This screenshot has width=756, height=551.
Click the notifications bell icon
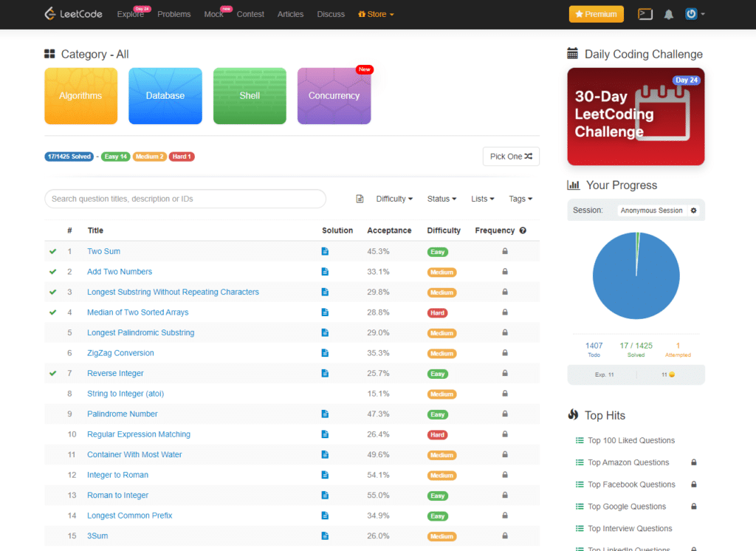pos(669,14)
